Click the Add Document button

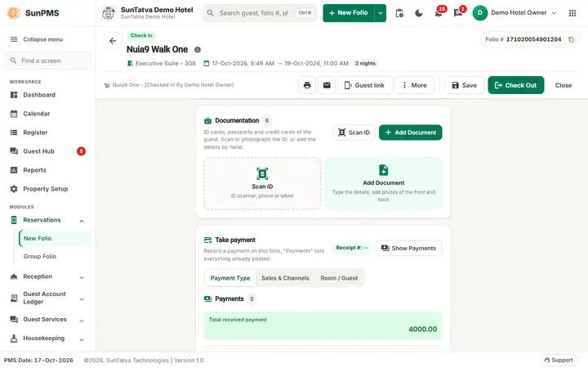coord(410,132)
